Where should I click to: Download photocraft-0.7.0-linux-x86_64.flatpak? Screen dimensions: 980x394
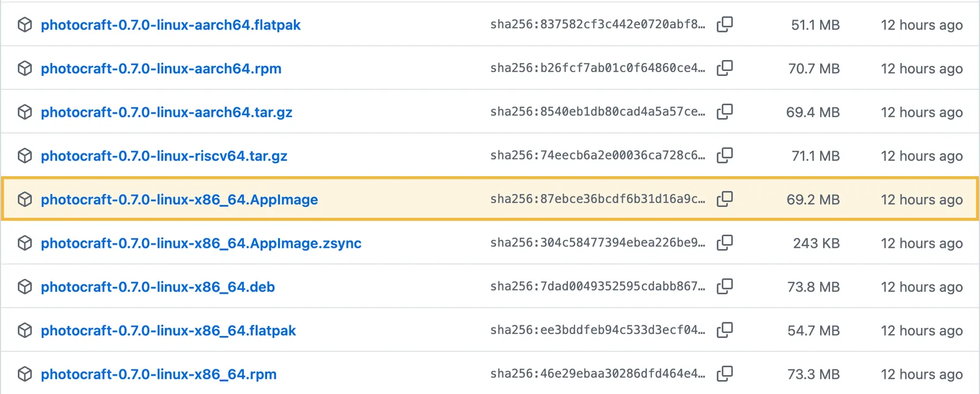click(168, 330)
